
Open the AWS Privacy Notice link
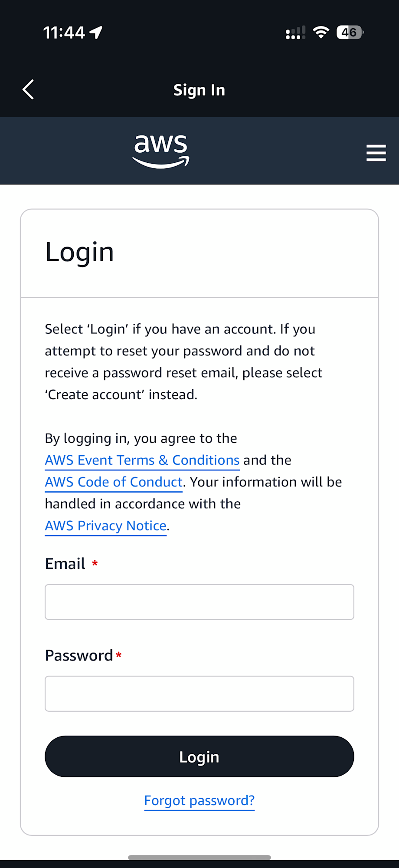coord(106,526)
